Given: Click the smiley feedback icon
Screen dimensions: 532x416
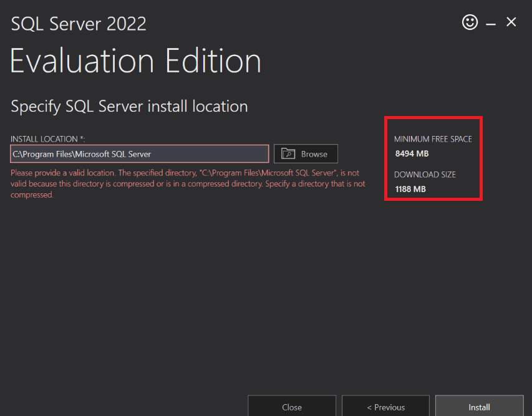Looking at the screenshot, I should pos(470,22).
